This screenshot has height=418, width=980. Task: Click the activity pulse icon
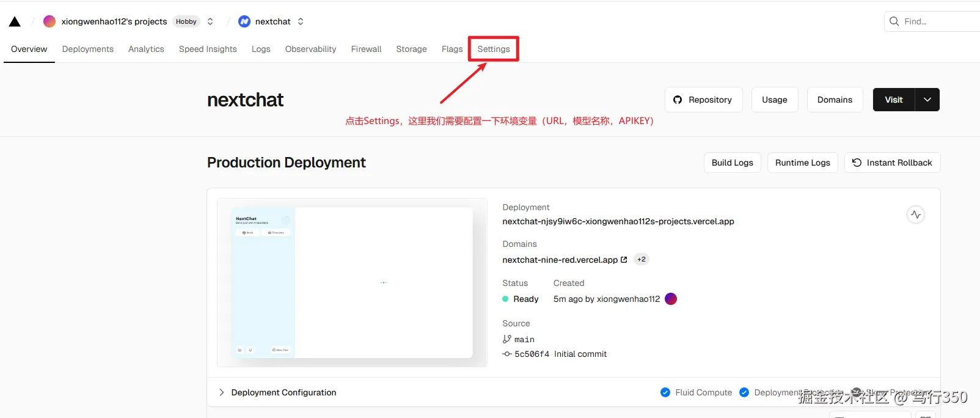[x=915, y=215]
